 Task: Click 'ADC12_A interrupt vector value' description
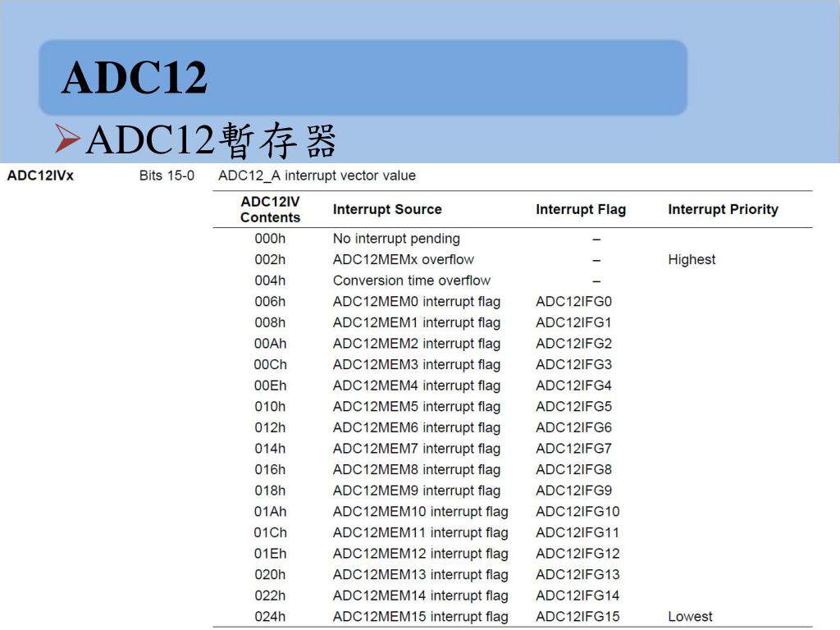coord(317,176)
